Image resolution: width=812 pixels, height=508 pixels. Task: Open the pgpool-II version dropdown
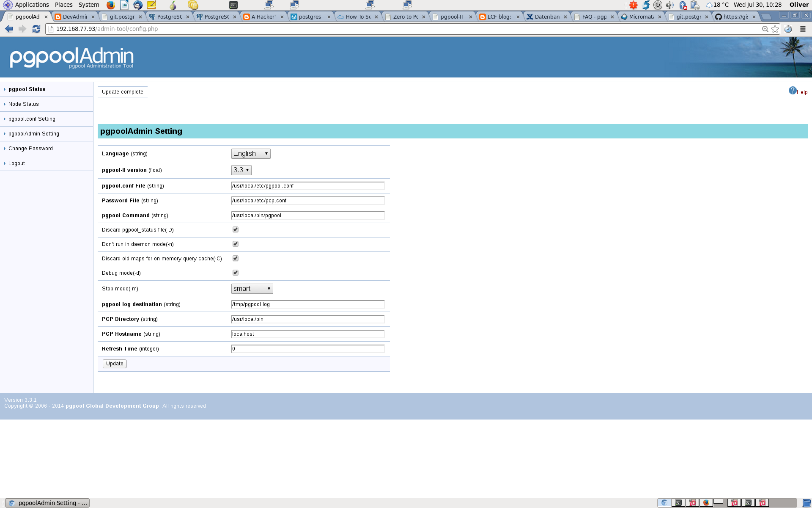pos(241,170)
